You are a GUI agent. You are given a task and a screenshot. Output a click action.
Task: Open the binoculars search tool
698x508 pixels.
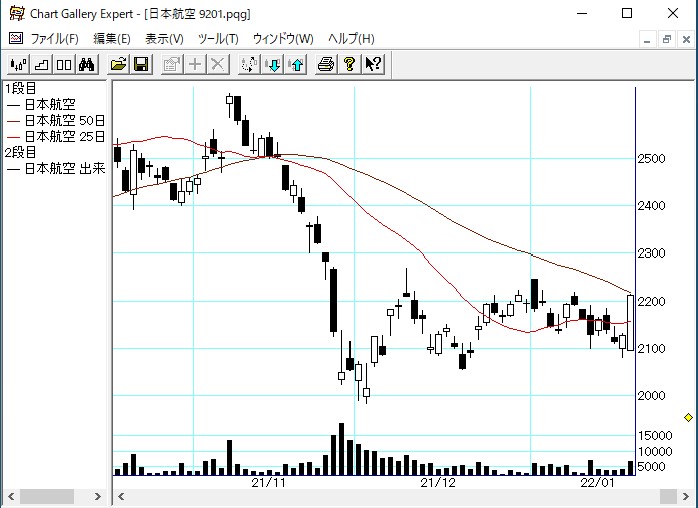click(x=87, y=65)
